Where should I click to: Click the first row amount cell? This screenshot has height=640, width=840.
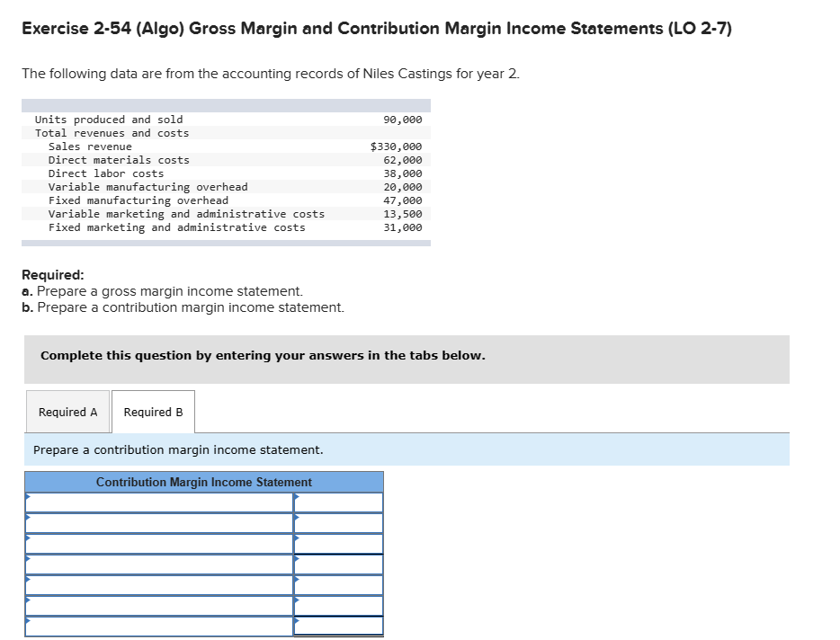coord(340,502)
